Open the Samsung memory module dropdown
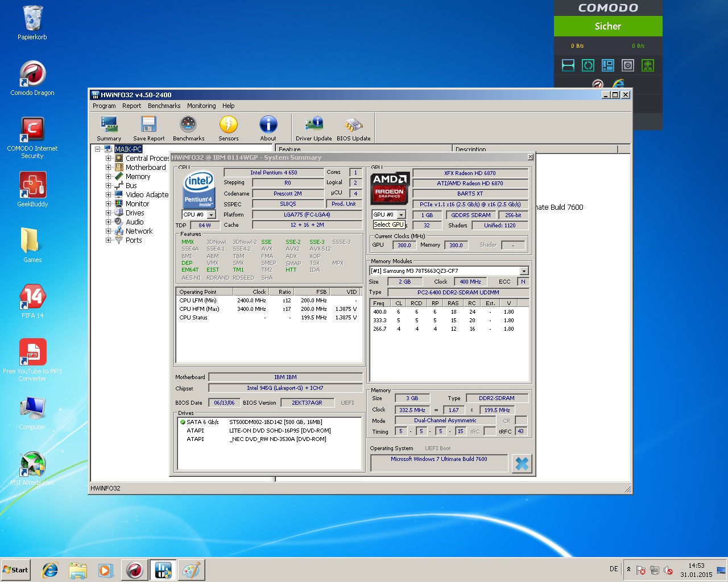 click(524, 271)
